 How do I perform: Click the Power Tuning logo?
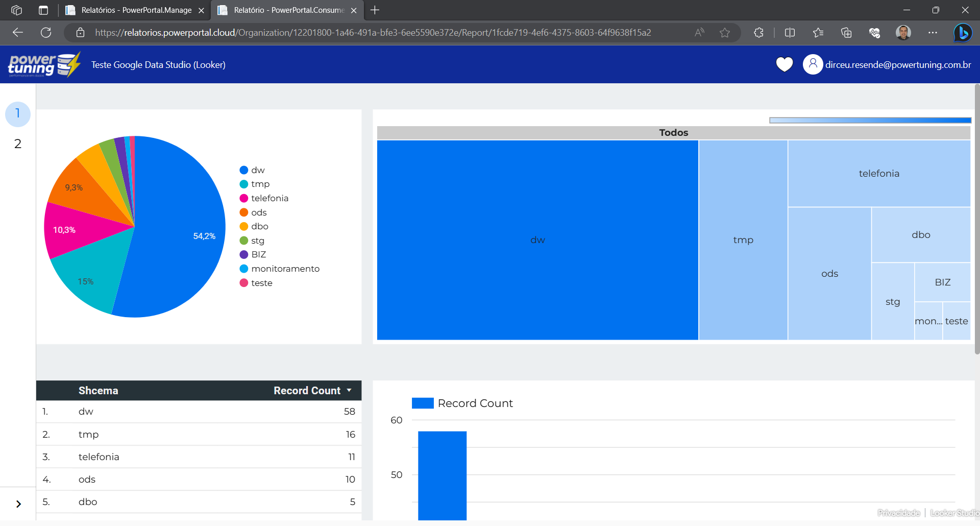(x=44, y=65)
